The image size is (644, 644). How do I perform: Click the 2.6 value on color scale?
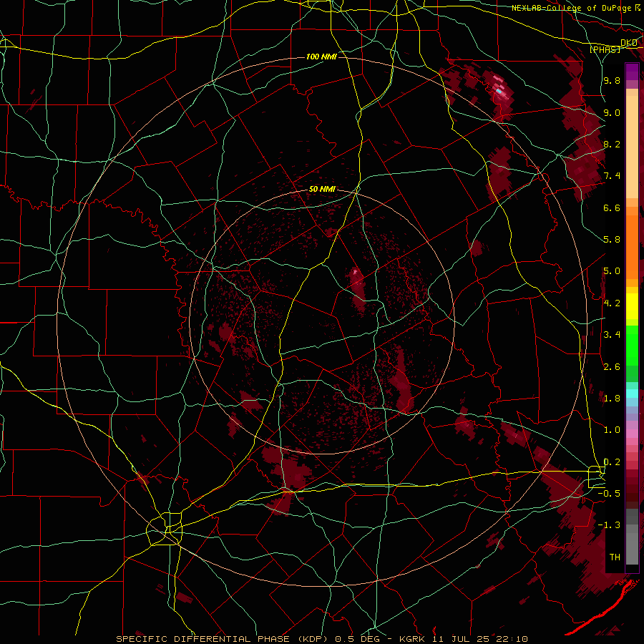[x=612, y=367]
